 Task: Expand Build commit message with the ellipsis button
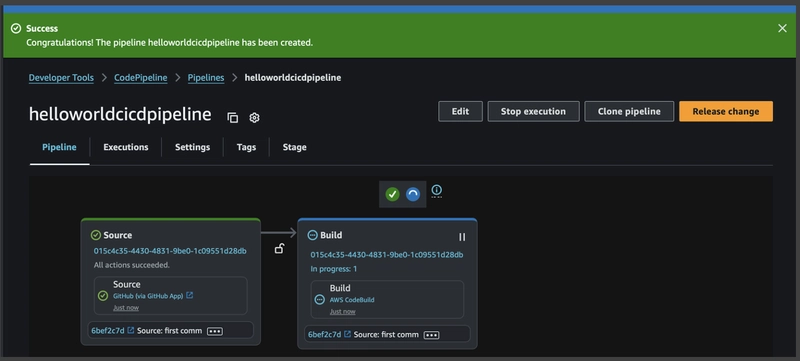[432, 335]
